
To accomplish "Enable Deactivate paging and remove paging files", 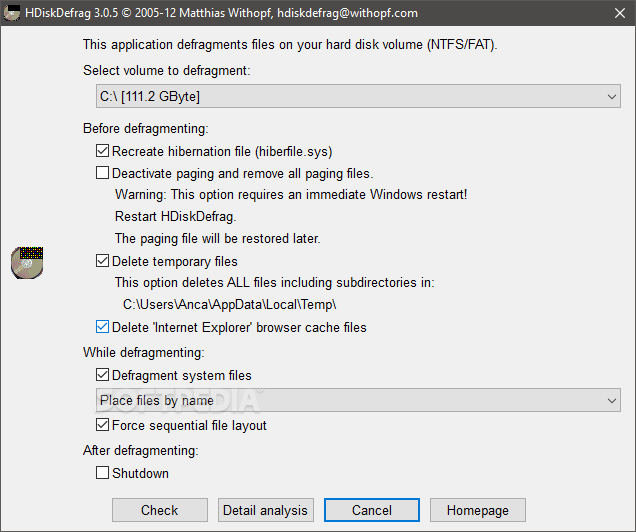I will [x=102, y=173].
